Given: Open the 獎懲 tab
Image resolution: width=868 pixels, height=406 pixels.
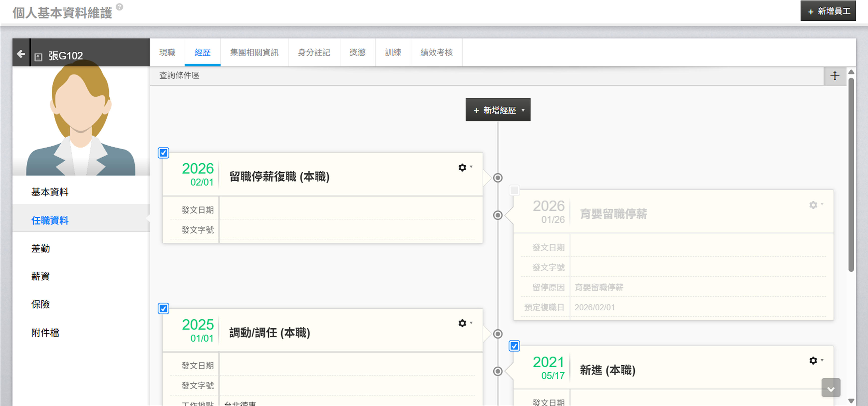Looking at the screenshot, I should 358,53.
